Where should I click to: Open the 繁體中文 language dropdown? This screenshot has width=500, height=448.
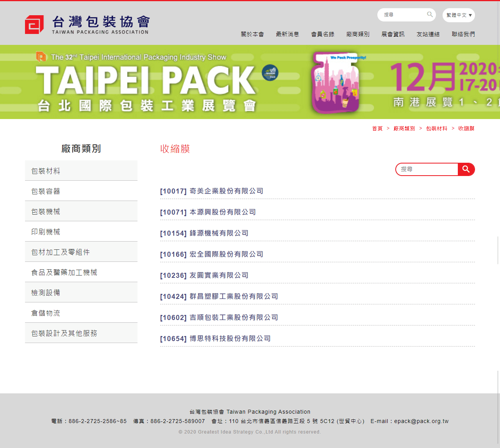(x=459, y=15)
